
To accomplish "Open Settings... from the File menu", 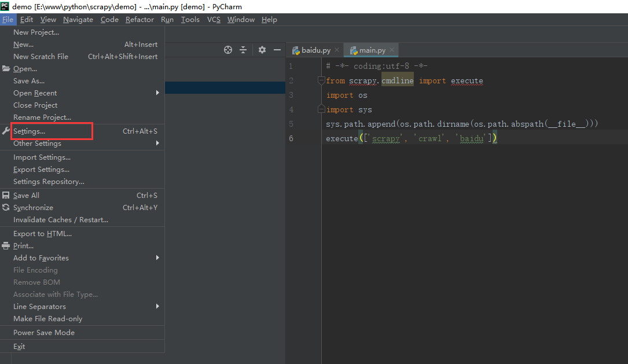I will [x=29, y=131].
